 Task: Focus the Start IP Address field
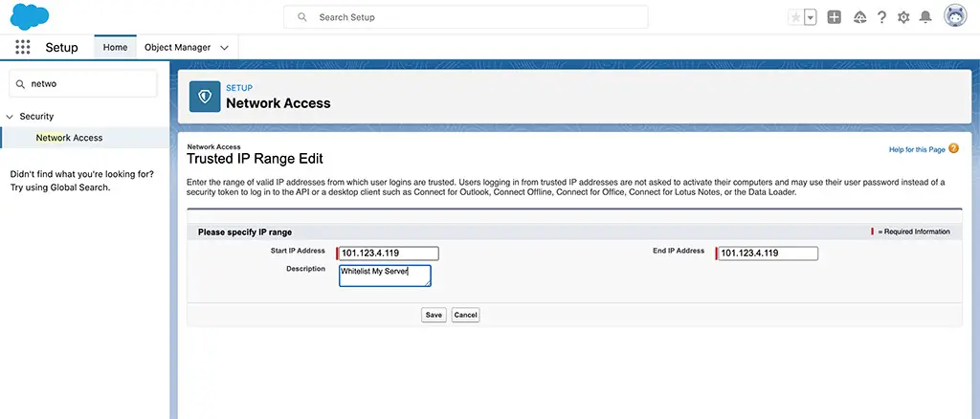[389, 253]
